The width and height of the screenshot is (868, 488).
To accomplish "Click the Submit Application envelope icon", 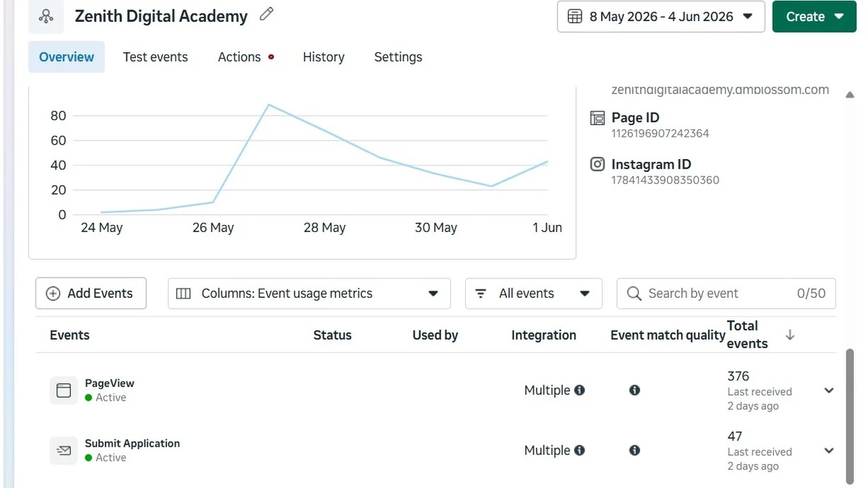I will click(64, 450).
